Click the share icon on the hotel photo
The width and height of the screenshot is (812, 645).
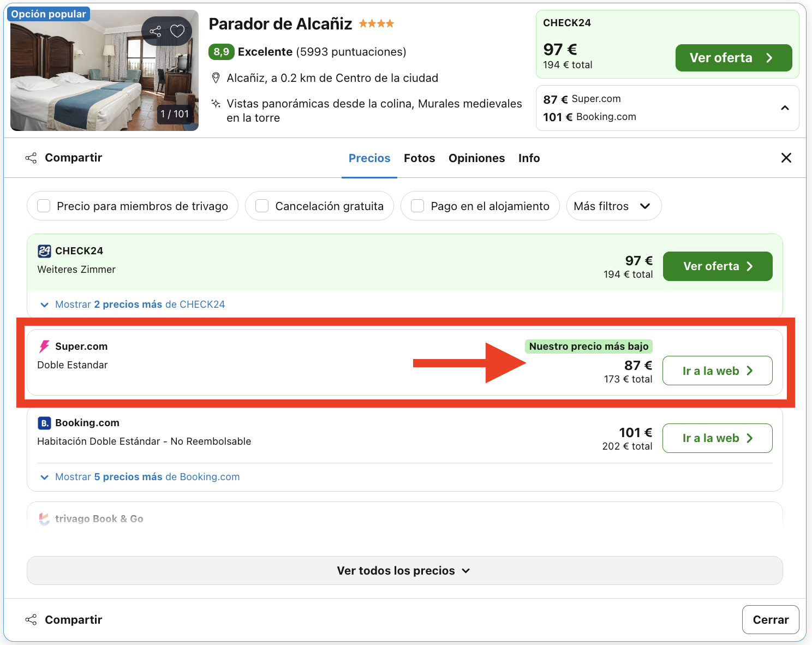point(156,31)
